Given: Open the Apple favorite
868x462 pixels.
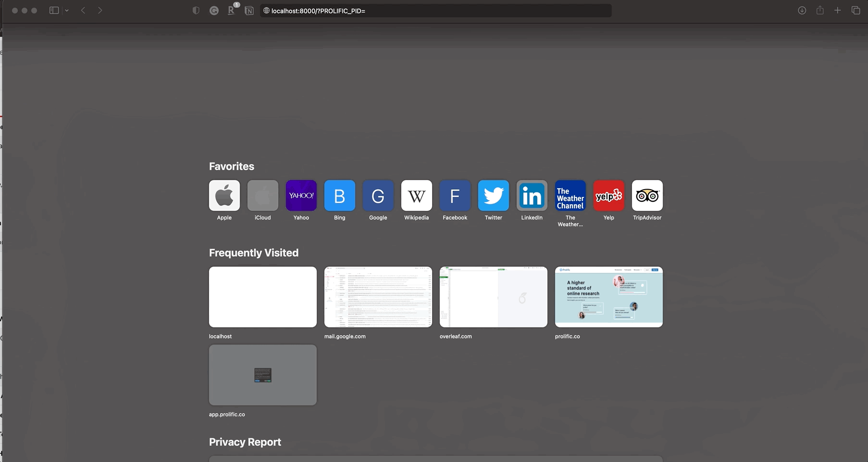Looking at the screenshot, I should pyautogui.click(x=224, y=195).
